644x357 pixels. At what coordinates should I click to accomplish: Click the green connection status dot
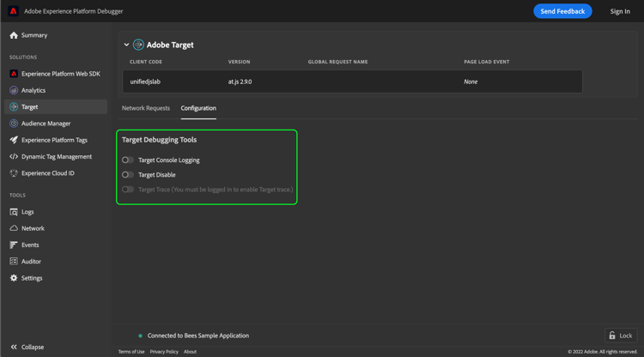coord(141,336)
